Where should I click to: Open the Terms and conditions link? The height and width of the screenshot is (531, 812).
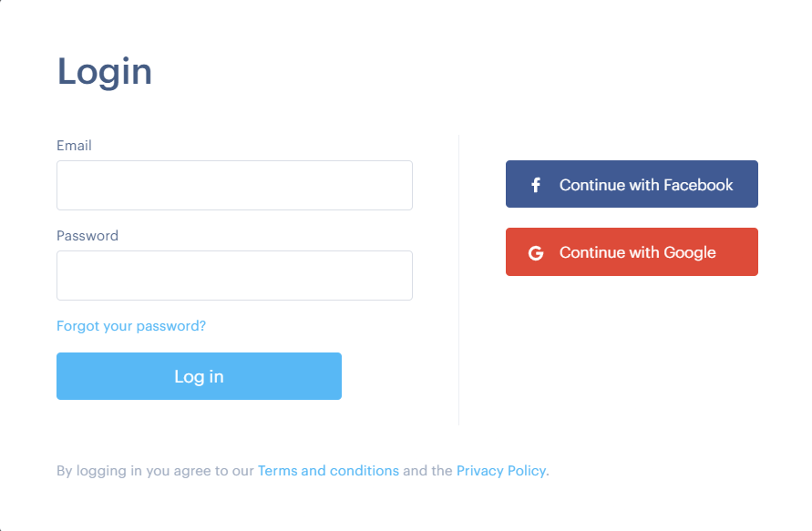(328, 470)
